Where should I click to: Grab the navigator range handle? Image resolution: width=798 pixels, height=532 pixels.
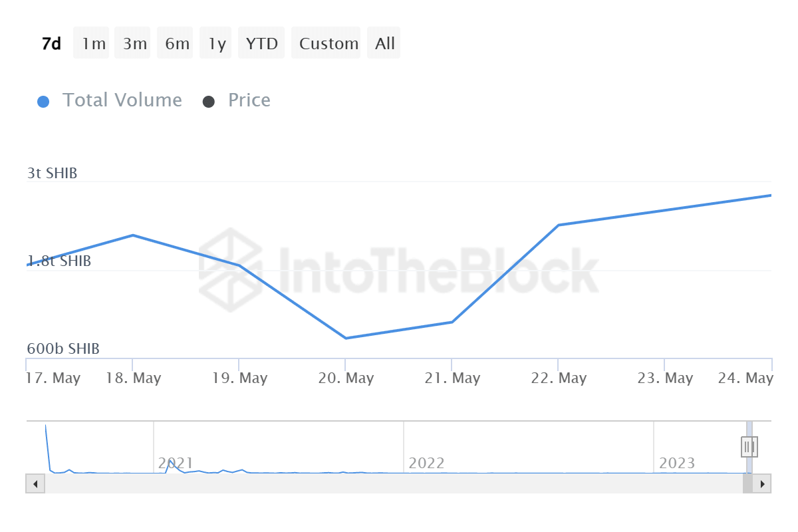749,446
